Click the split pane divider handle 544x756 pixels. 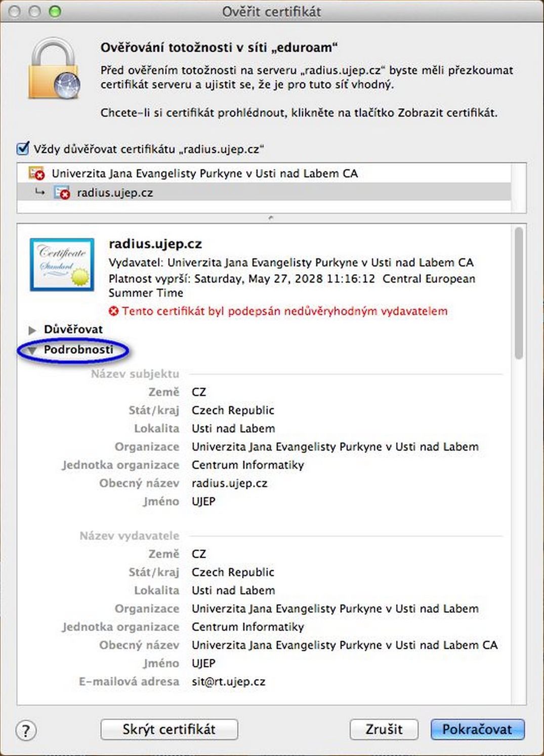271,218
